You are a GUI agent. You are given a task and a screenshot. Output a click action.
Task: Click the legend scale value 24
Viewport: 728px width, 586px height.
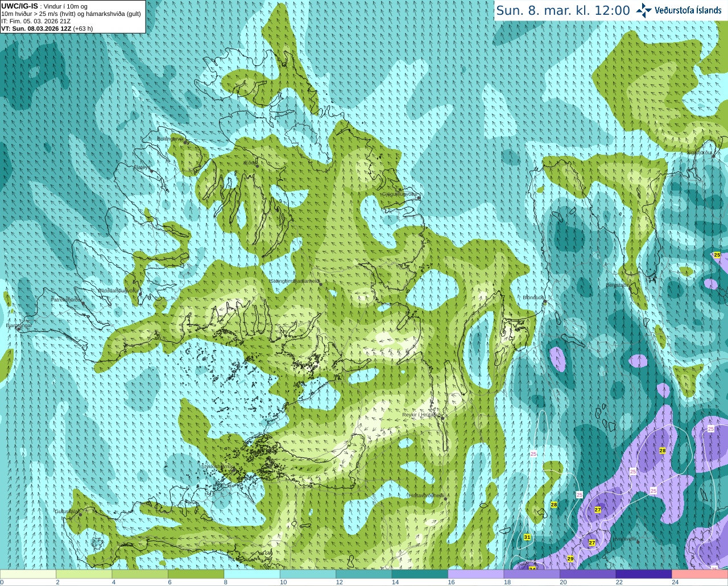[x=675, y=582]
